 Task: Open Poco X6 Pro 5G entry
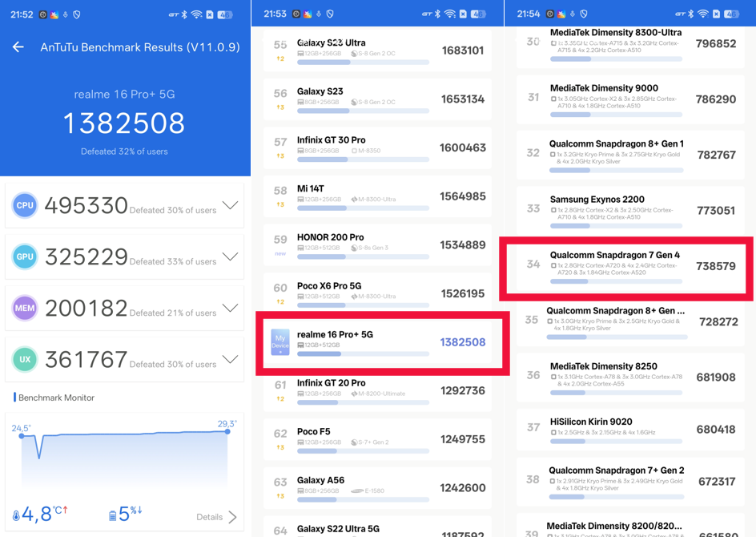click(x=377, y=293)
